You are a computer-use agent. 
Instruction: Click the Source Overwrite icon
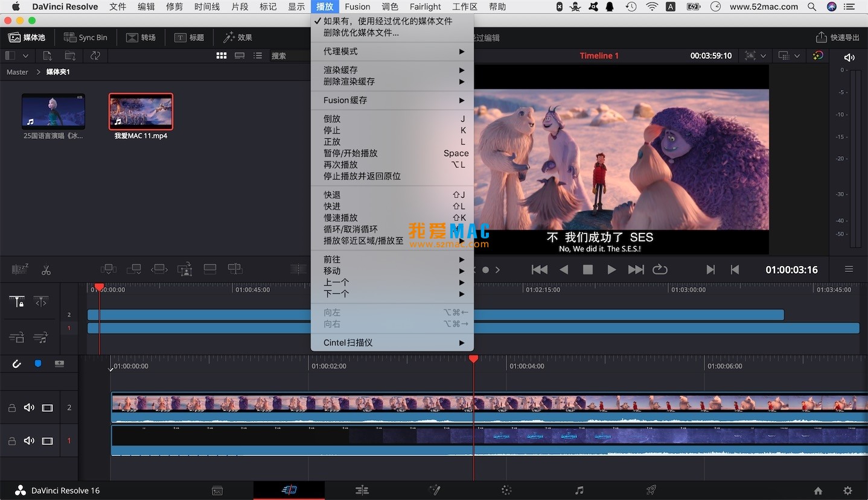(x=235, y=269)
